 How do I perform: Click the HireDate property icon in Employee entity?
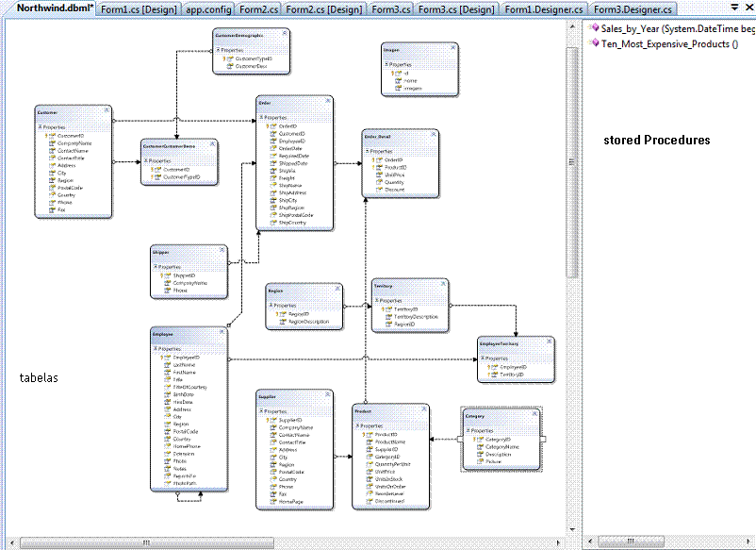click(x=167, y=401)
